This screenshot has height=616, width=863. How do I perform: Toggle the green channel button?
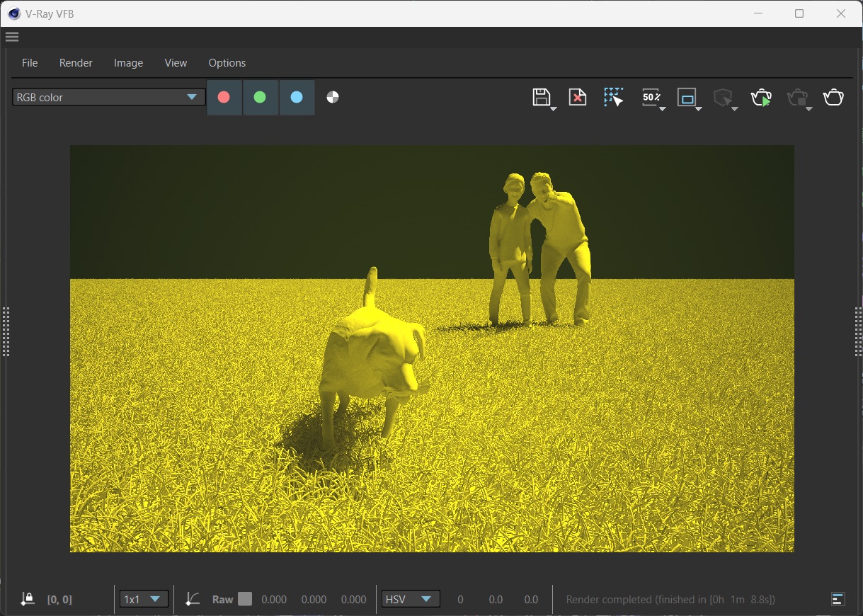260,98
